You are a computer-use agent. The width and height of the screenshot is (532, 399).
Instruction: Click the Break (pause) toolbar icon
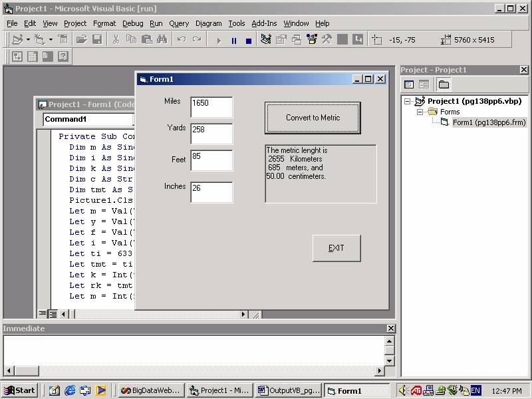tap(234, 41)
